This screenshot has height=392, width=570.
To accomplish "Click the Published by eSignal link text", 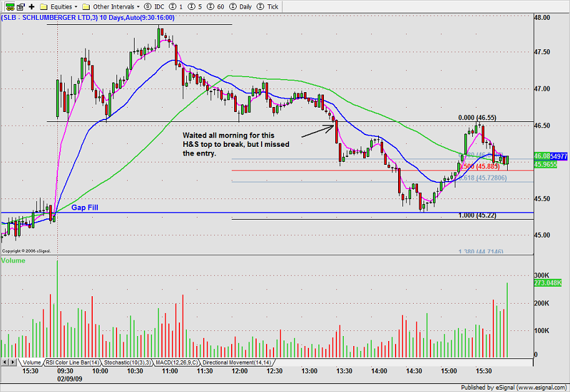I will coord(514,387).
